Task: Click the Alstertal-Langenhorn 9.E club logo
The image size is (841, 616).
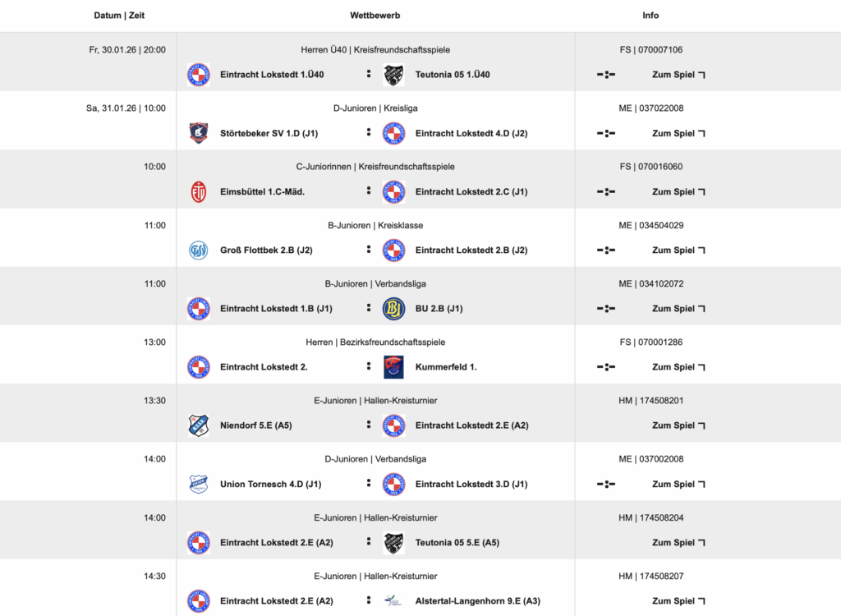Action: coord(394,601)
